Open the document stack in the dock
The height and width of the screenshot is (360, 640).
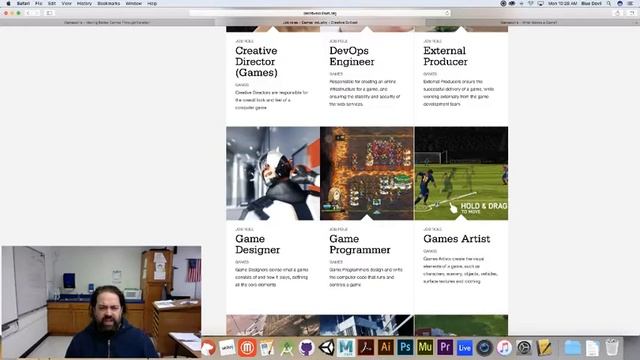click(592, 348)
